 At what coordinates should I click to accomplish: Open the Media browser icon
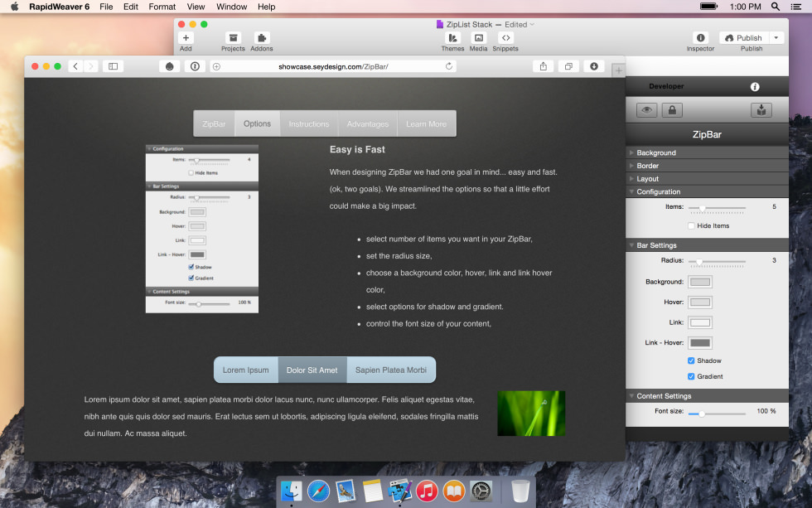tap(479, 38)
